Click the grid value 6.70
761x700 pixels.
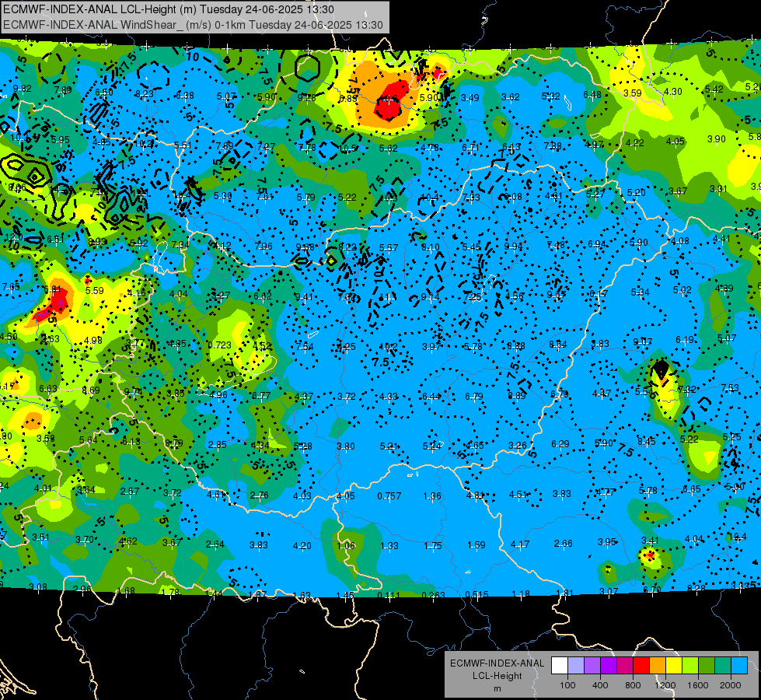[652, 590]
